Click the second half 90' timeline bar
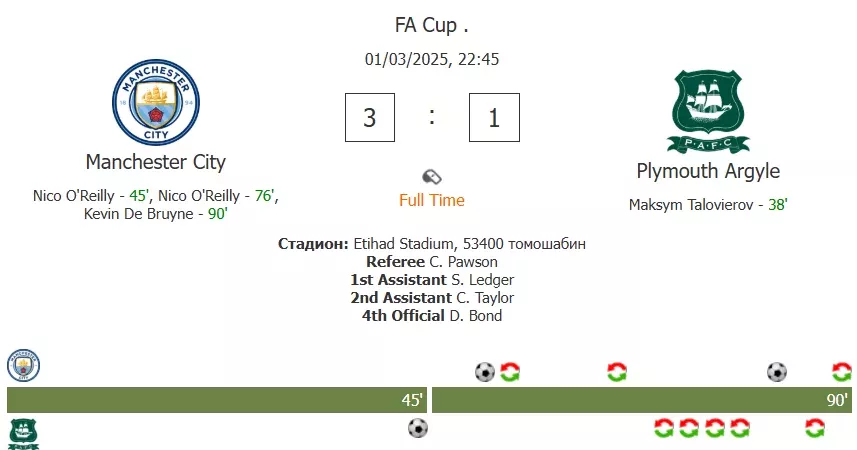The image size is (857, 450). [x=642, y=400]
